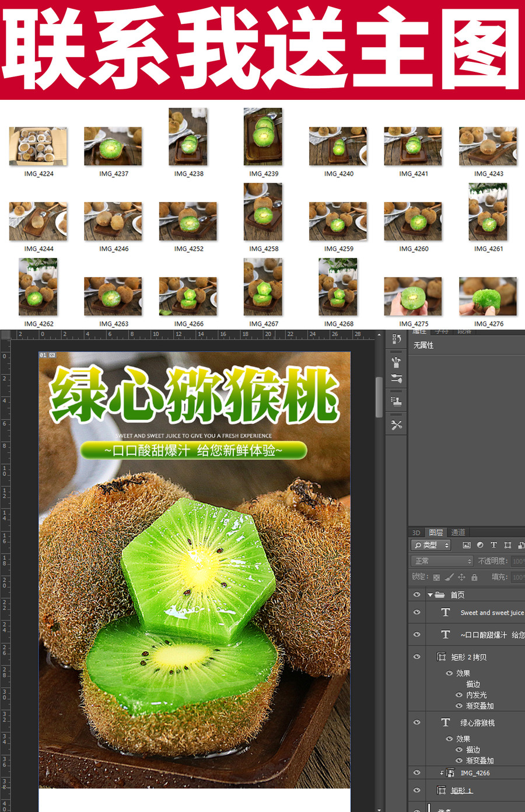Lock transparent pixels checkerboard icon
Screen dimensions: 525x812
point(436,577)
